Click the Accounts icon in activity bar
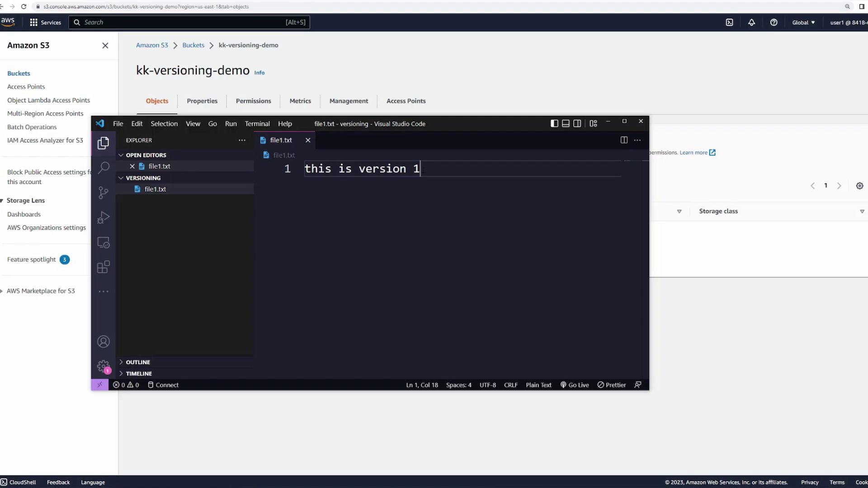Screen dimensions: 868x488 [x=104, y=342]
